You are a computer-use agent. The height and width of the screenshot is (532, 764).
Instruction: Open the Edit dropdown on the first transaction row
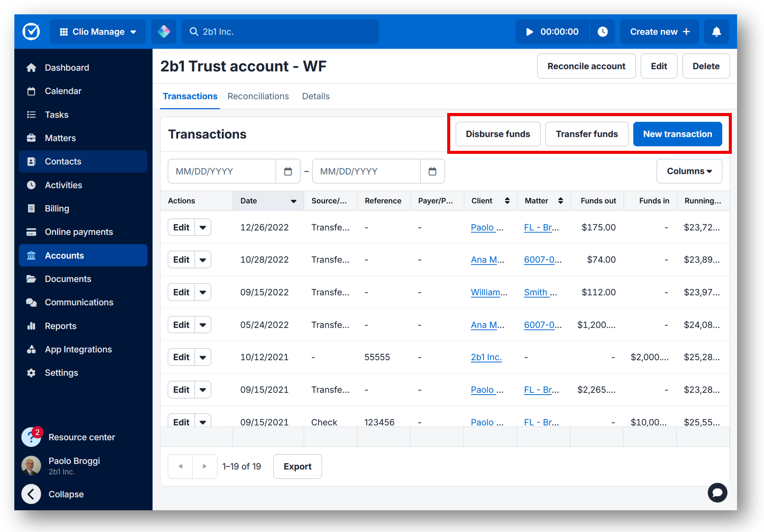pos(203,227)
